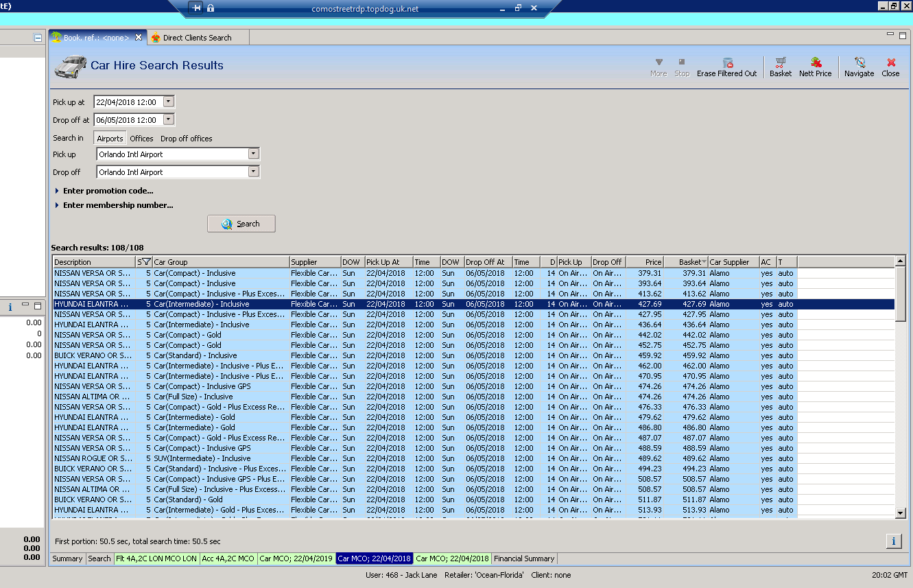913x588 pixels.
Task: Click the 20:02 GMT clock
Action: point(888,575)
